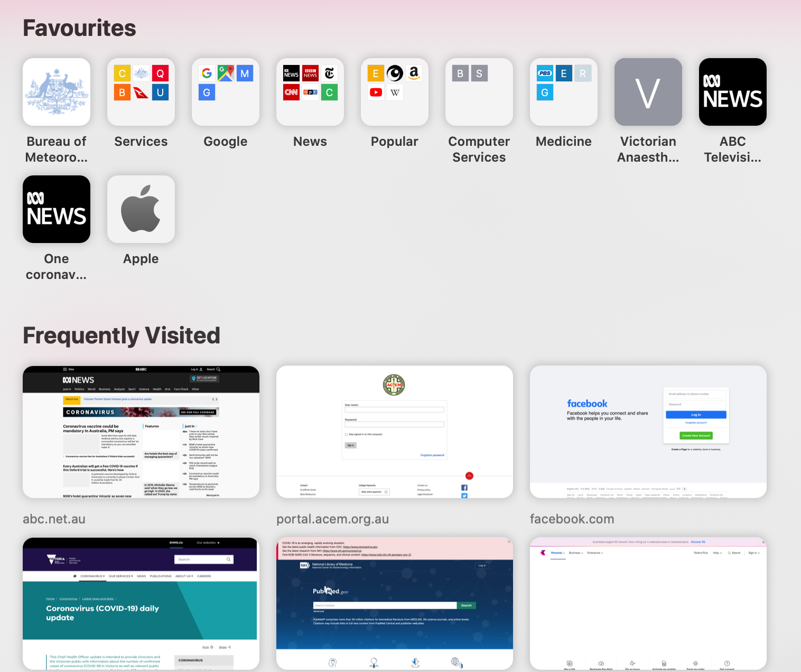Open the Telstra Personal page thumbnail
Screen dimensions: 801x672
tap(648, 604)
